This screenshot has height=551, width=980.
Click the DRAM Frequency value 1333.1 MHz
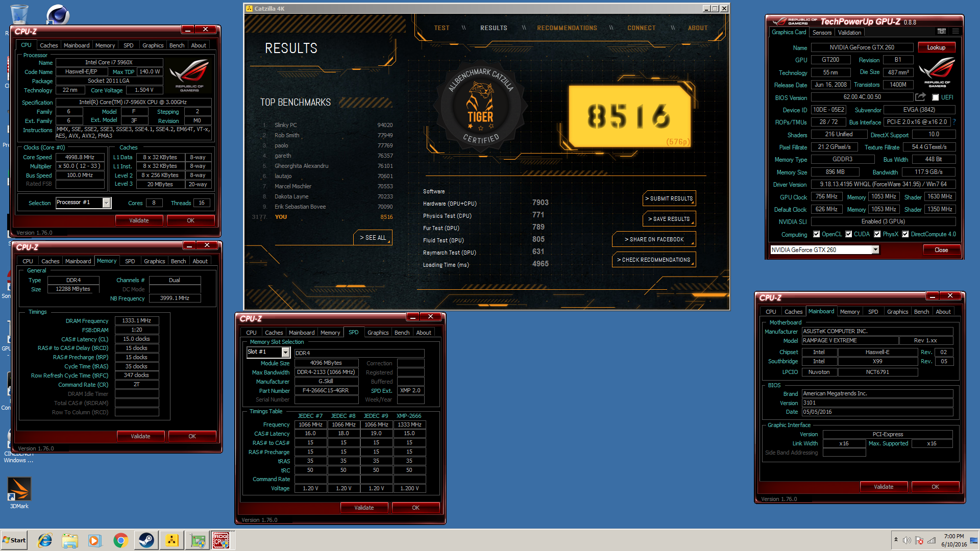tap(137, 320)
